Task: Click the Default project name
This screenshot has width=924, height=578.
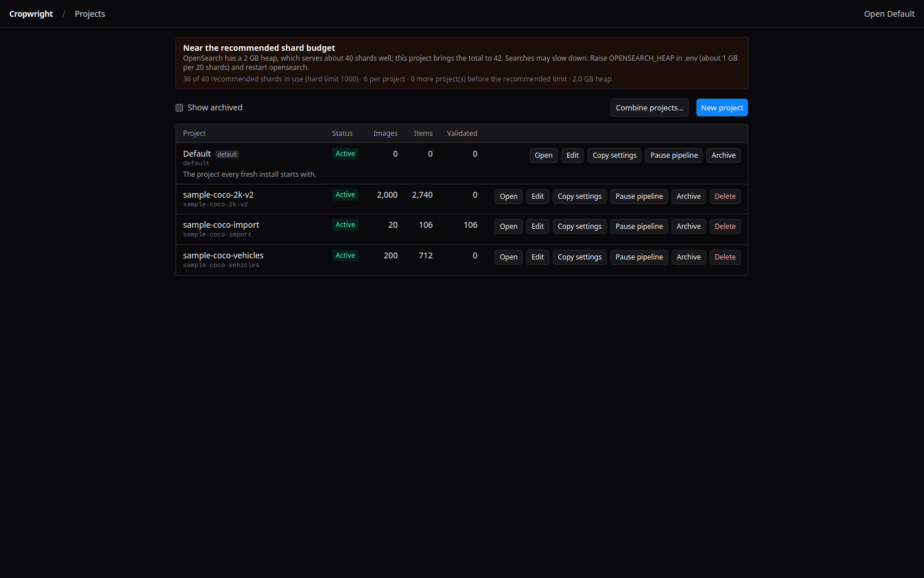Action: click(x=197, y=154)
